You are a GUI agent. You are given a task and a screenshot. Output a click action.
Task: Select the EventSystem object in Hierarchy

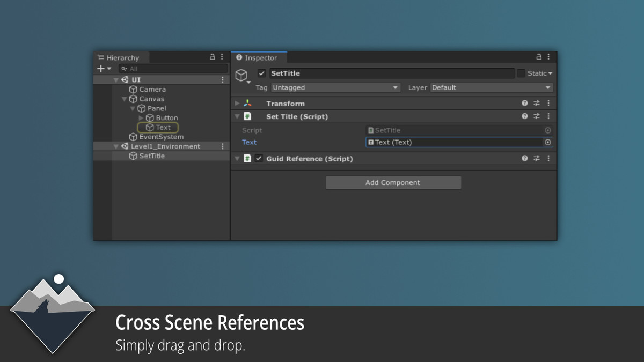coord(159,137)
